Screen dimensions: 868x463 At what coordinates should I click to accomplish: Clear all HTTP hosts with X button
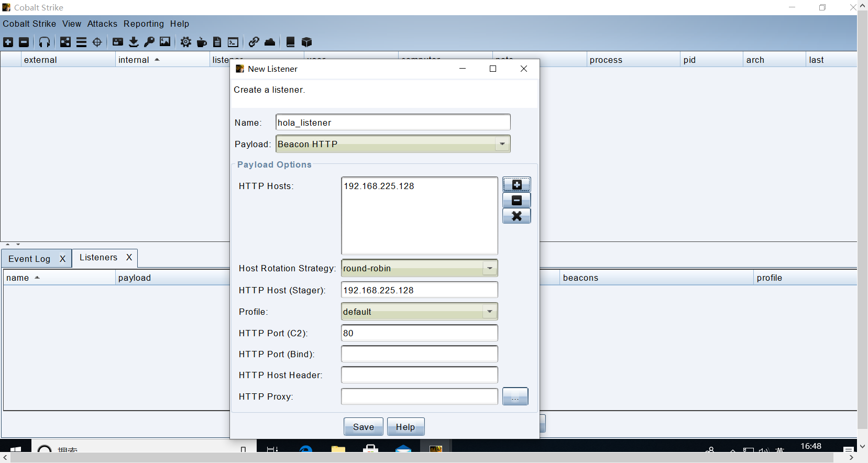point(517,216)
